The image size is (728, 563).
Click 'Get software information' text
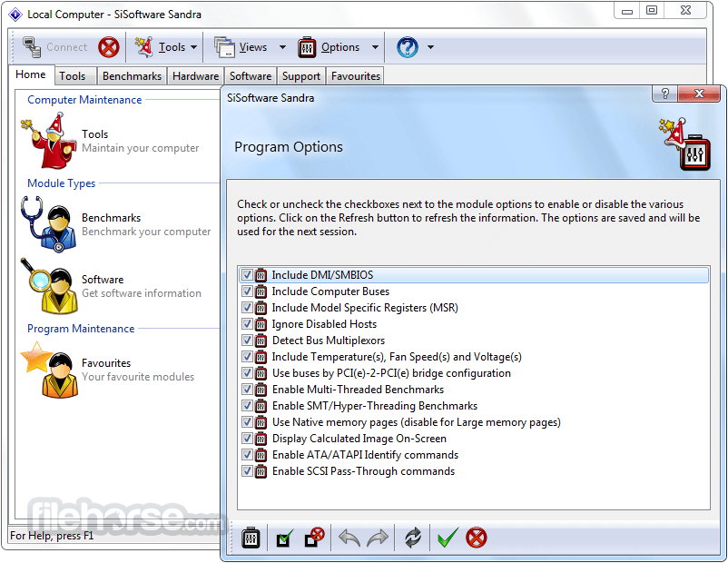[x=142, y=293]
